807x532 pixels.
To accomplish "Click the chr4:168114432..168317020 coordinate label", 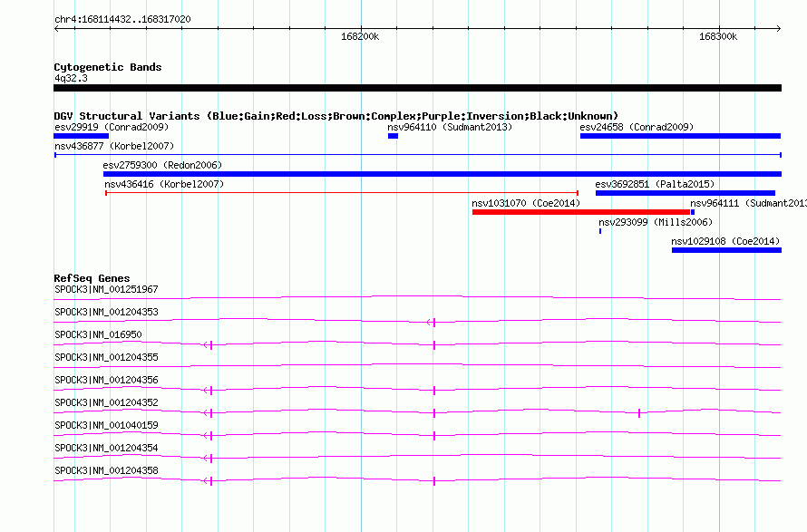I will tap(122, 19).
